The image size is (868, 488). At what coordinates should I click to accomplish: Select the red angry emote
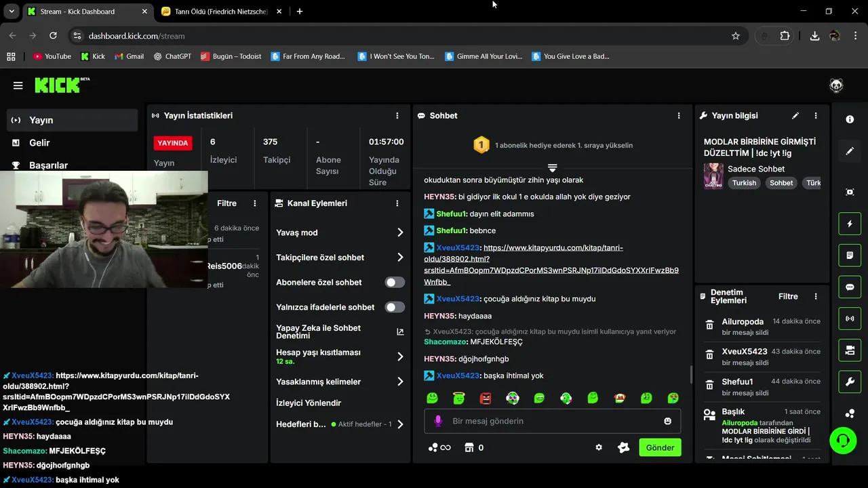(486, 398)
